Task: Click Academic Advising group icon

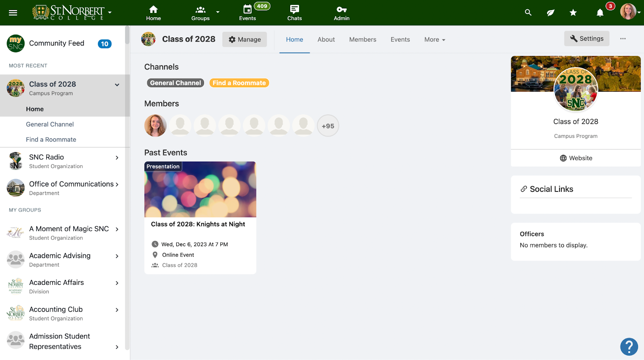Action: pyautogui.click(x=16, y=259)
